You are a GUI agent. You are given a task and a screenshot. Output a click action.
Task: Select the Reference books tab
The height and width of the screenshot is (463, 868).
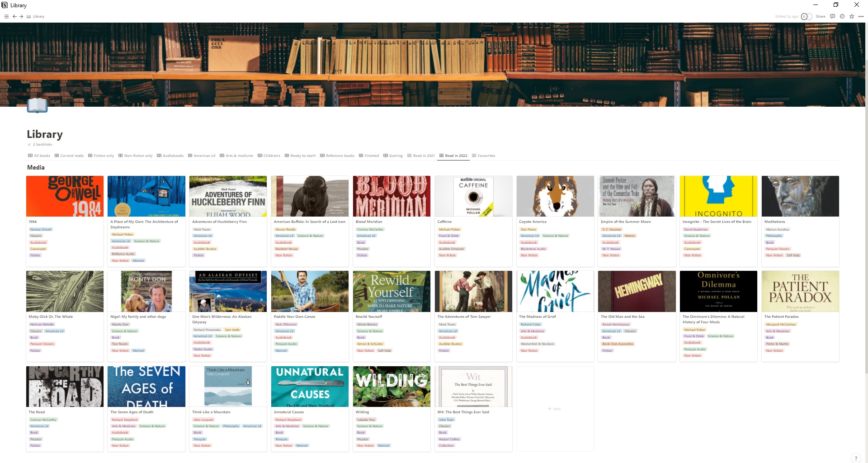coord(337,156)
